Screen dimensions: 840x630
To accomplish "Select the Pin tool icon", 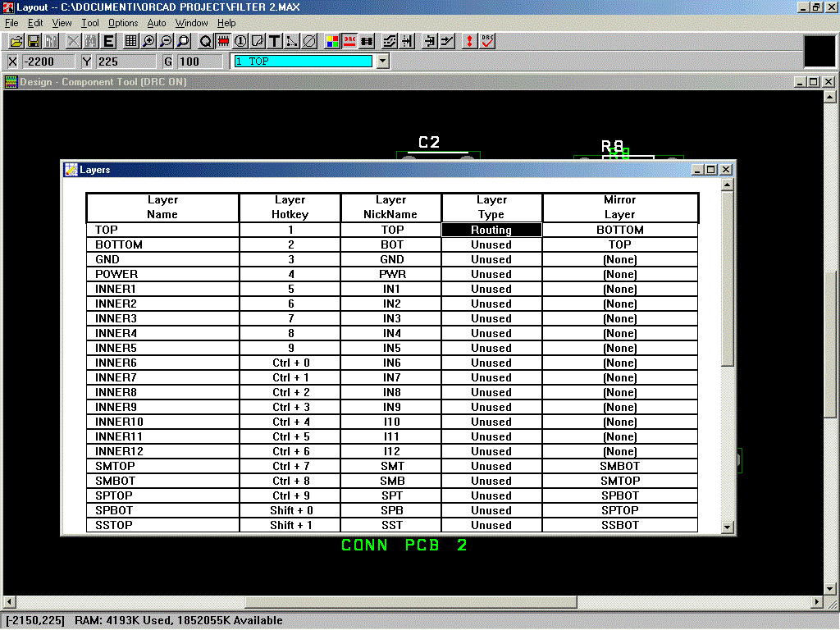I will tap(240, 41).
